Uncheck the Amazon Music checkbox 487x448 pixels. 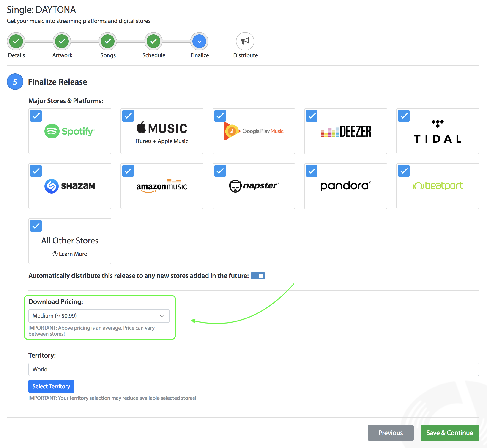128,171
